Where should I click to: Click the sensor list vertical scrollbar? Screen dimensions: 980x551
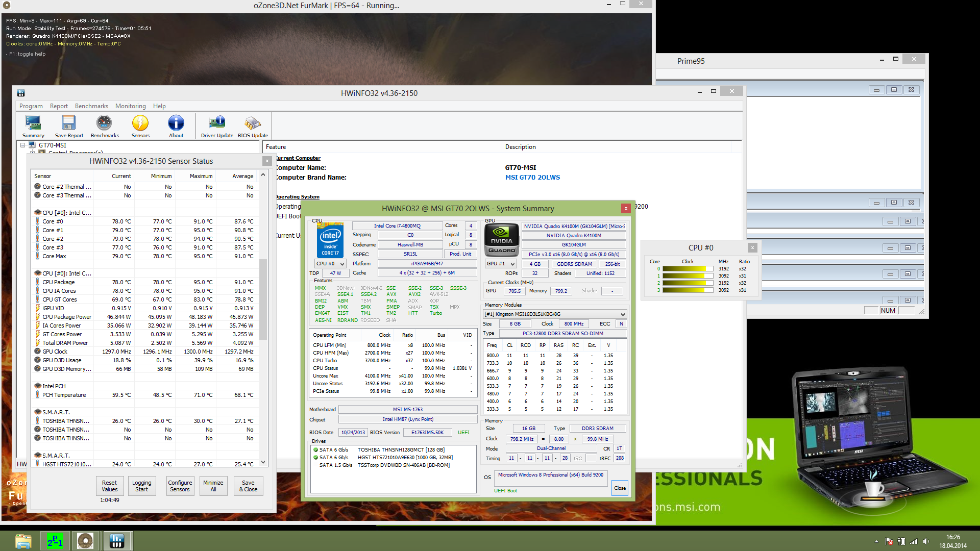pos(263,298)
